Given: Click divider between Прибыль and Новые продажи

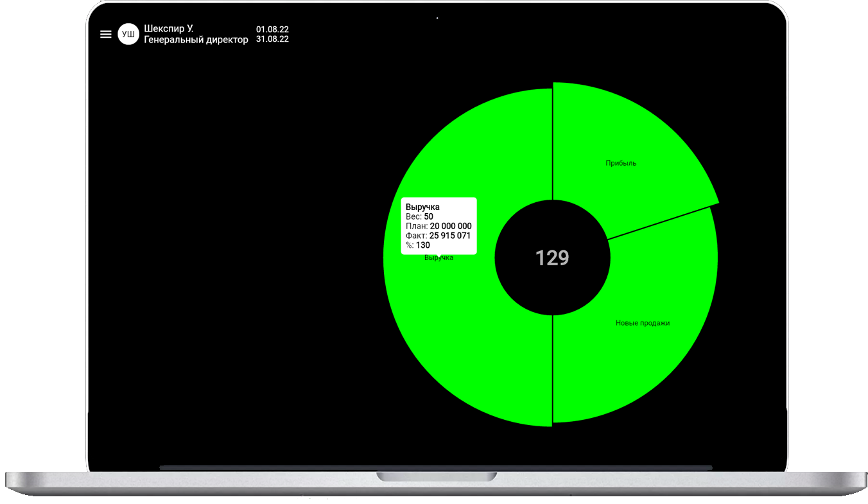Looking at the screenshot, I should coord(661,223).
